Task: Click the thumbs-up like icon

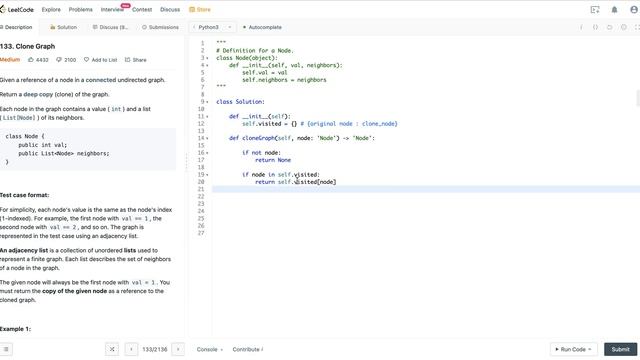Action: click(x=31, y=60)
